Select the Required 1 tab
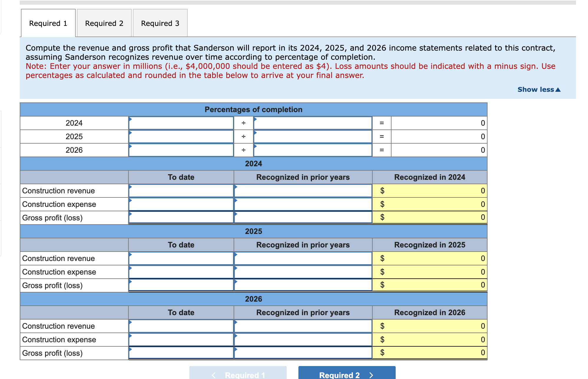 pyautogui.click(x=48, y=23)
